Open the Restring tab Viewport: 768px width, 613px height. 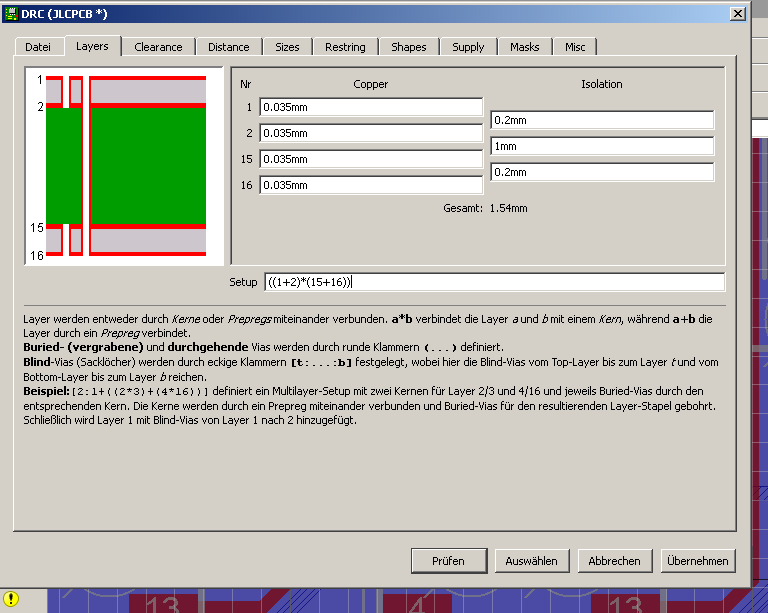[x=345, y=47]
